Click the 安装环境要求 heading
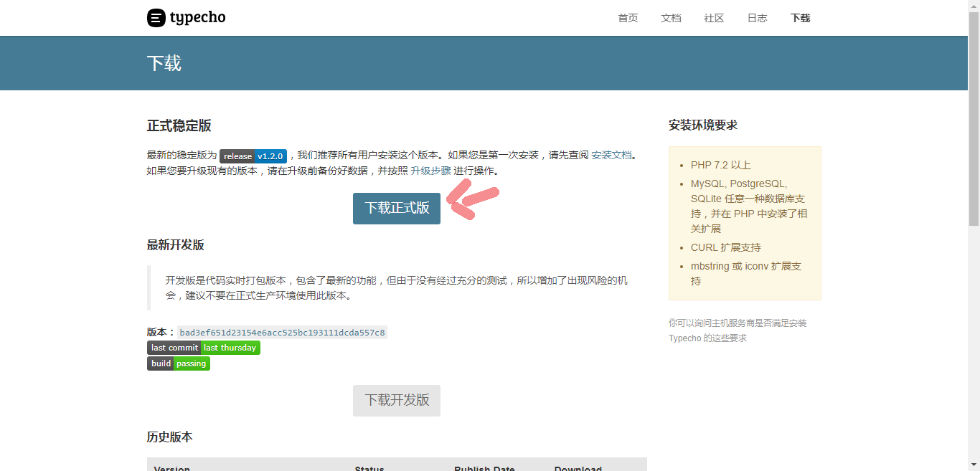Image resolution: width=980 pixels, height=471 pixels. click(x=703, y=125)
